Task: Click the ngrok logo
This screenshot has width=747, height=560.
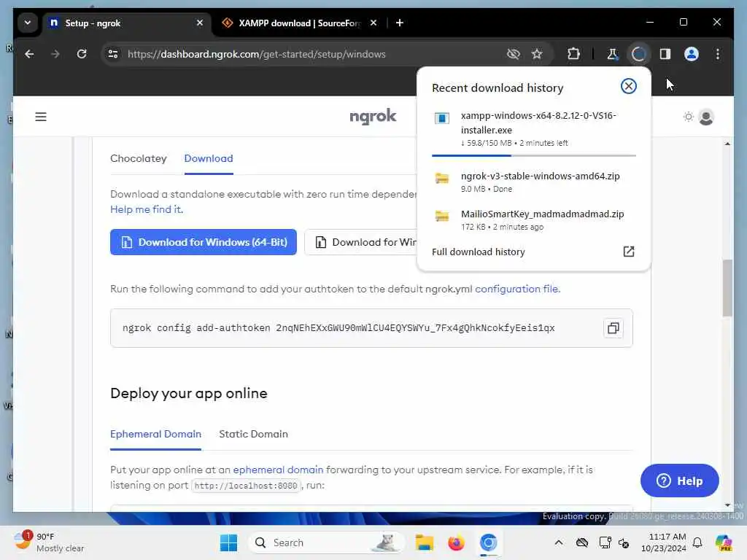Action: [x=373, y=116]
